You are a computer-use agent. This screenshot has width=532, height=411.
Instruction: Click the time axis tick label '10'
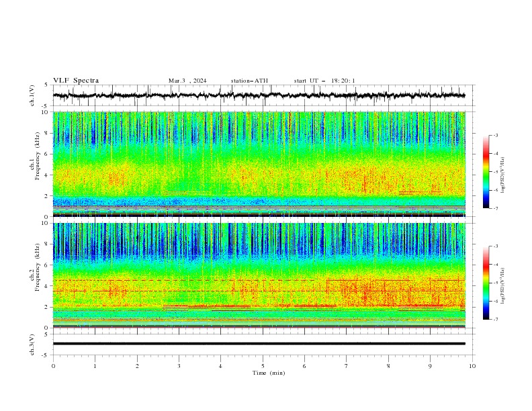472,366
